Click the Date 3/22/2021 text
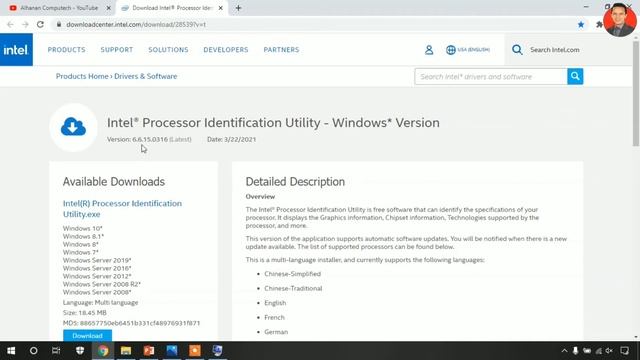Viewport: 640px width, 360px height. point(231,139)
